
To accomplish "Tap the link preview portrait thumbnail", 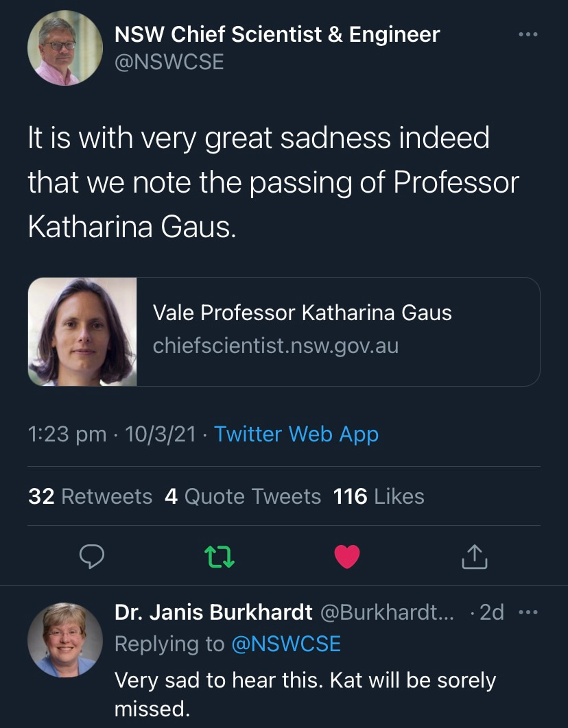I will point(83,331).
